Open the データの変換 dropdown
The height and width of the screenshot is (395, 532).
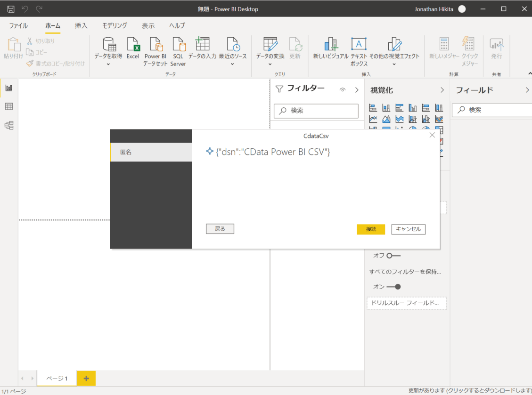(x=270, y=64)
